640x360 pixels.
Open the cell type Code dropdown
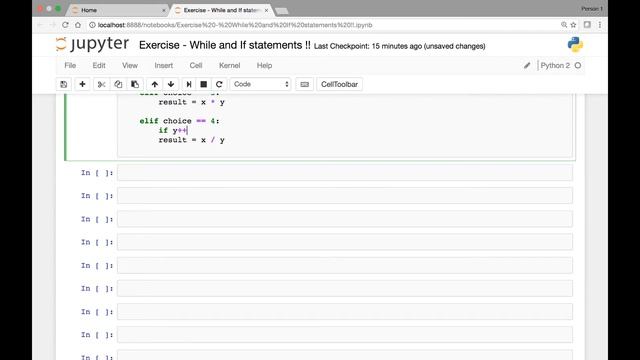(x=260, y=84)
